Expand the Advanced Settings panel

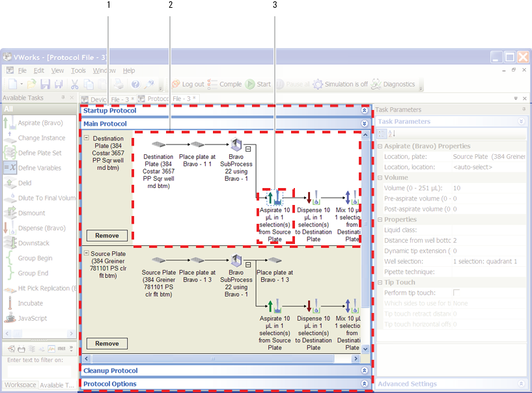coord(520,384)
